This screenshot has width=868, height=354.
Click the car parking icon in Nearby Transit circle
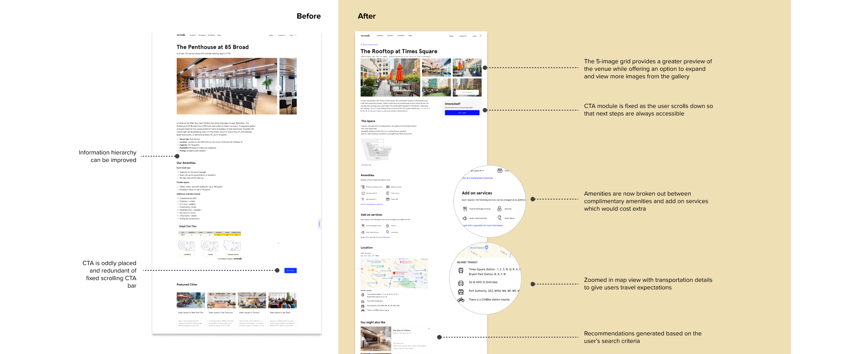pyautogui.click(x=461, y=283)
